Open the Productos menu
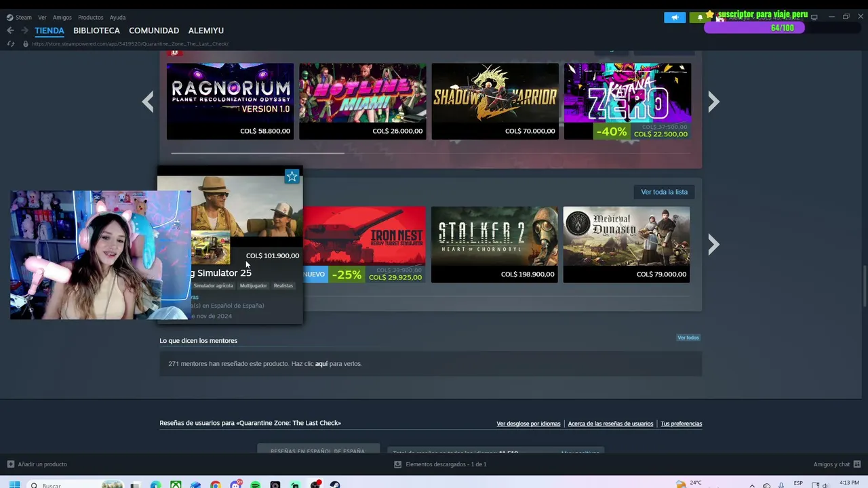The image size is (868, 488). [x=91, y=18]
